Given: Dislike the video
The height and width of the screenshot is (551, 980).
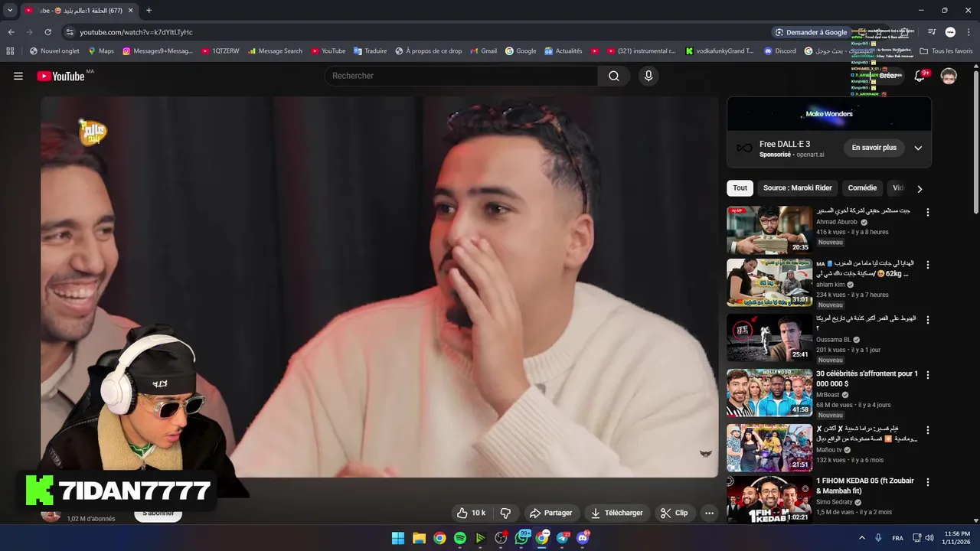Looking at the screenshot, I should point(505,513).
